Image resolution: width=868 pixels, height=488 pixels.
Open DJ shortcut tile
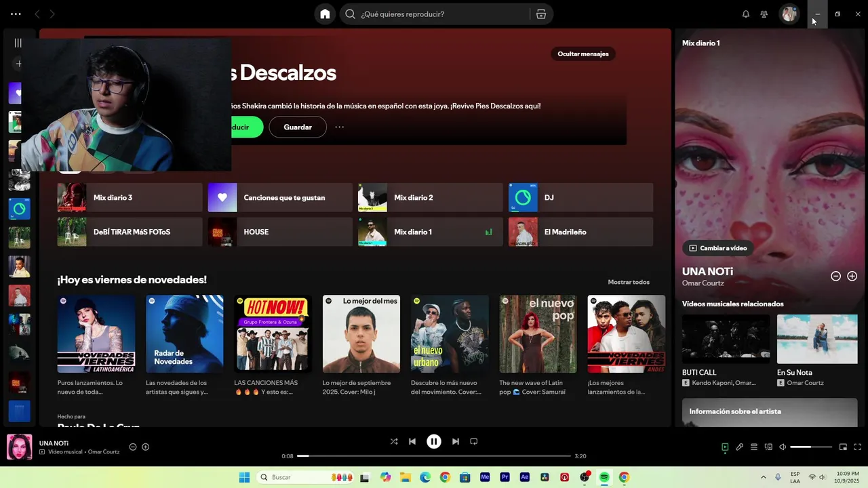point(581,198)
